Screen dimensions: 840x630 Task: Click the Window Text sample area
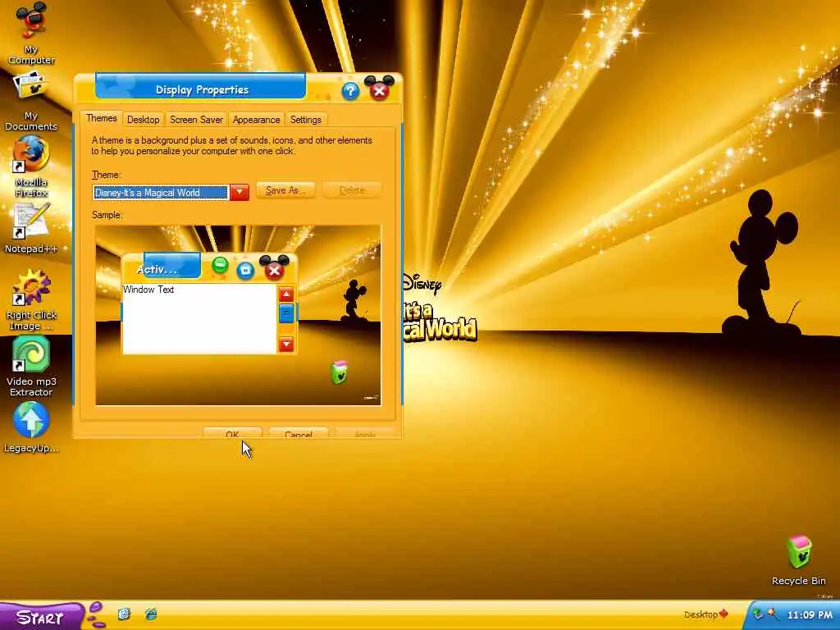pos(199,319)
